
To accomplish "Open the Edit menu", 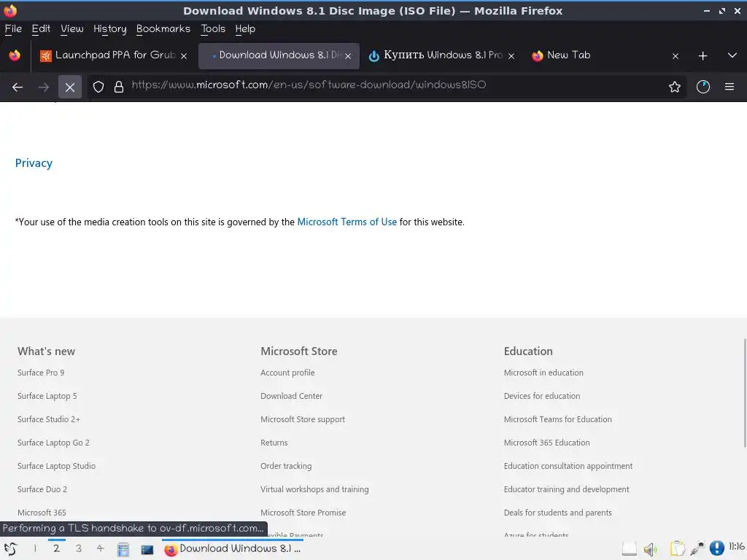I will tap(41, 29).
